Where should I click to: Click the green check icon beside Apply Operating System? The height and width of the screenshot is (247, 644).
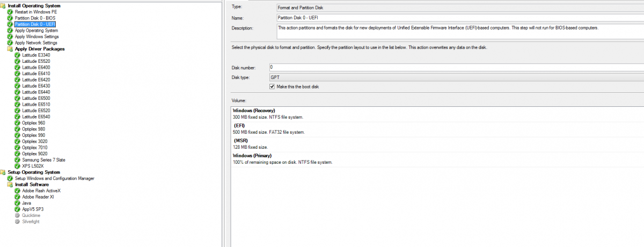[x=10, y=31]
